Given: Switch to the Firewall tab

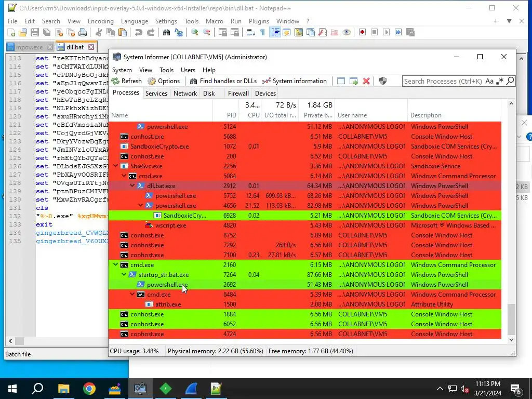Looking at the screenshot, I should [x=238, y=94].
